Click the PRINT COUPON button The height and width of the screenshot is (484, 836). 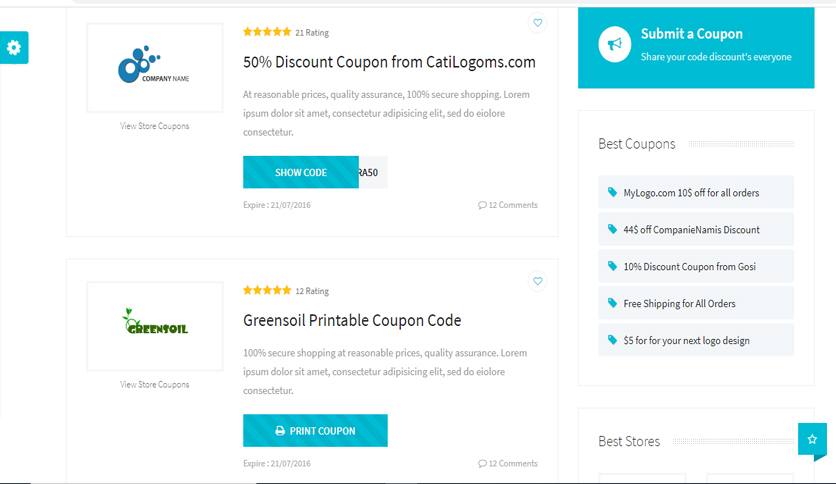(315, 431)
